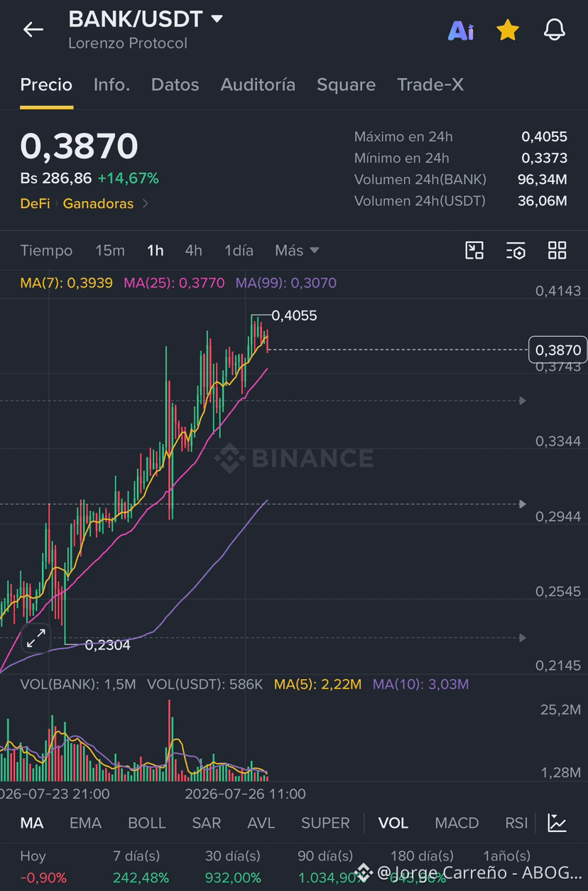Tap the Máximo en 24h value 0,4055
This screenshot has height=891, width=588.
pyautogui.click(x=544, y=136)
